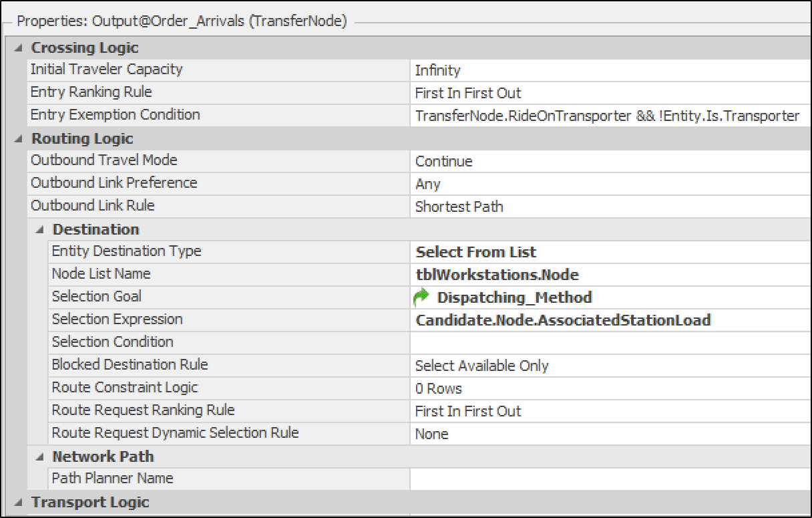Select the Selection Condition property label
812x518 pixels.
click(112, 342)
